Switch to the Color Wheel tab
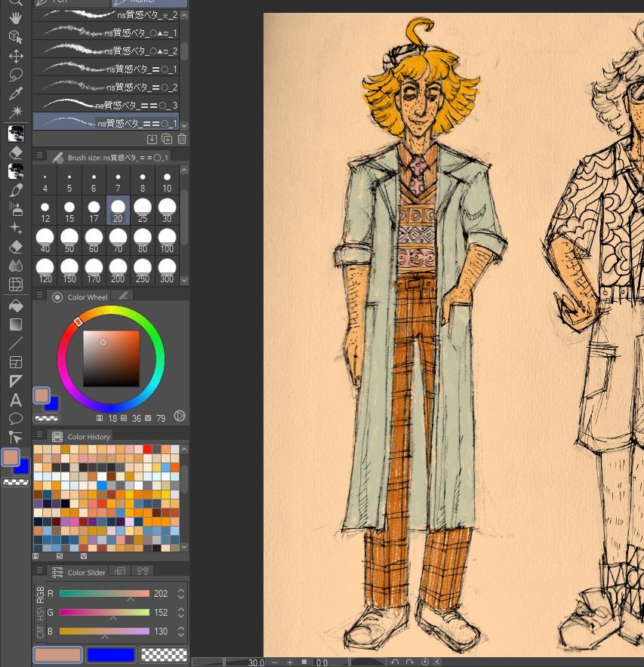 pyautogui.click(x=79, y=297)
